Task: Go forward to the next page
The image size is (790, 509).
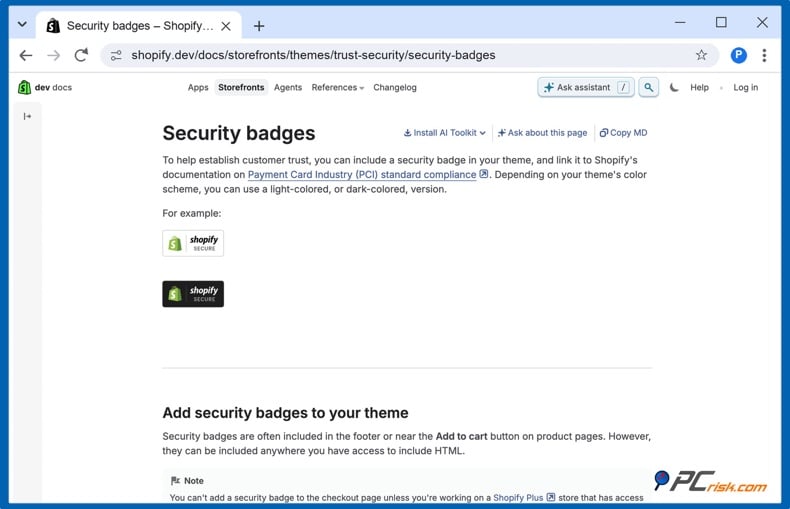Action: click(53, 55)
